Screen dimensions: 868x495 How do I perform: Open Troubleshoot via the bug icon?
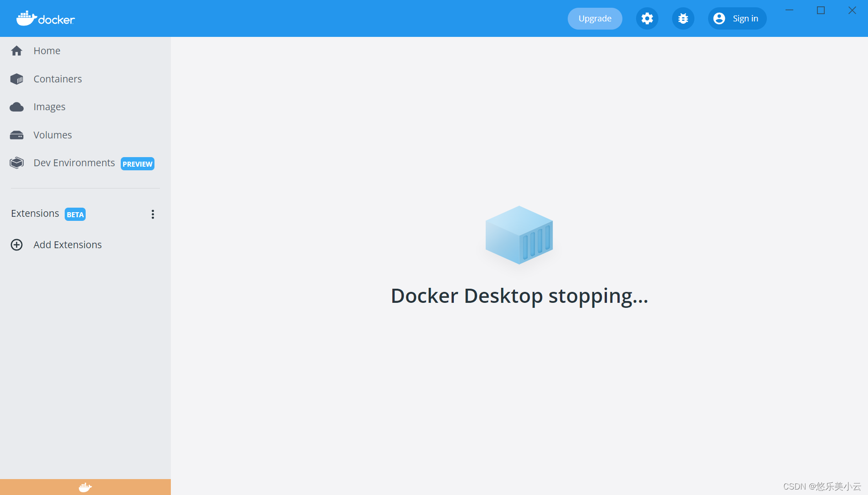tap(683, 19)
